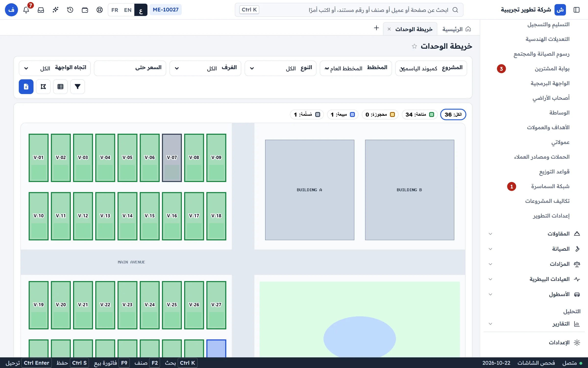The image size is (588, 368).
Task: Mark page as favorite star
Action: (x=414, y=46)
